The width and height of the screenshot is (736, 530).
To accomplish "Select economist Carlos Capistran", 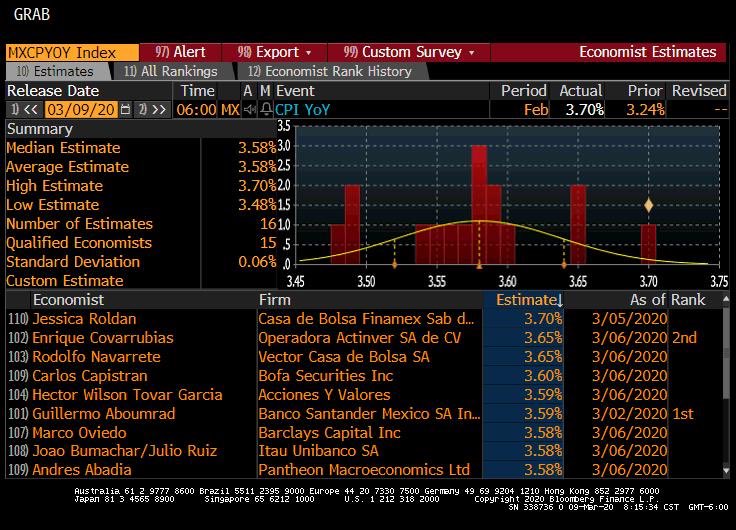I will (90, 376).
